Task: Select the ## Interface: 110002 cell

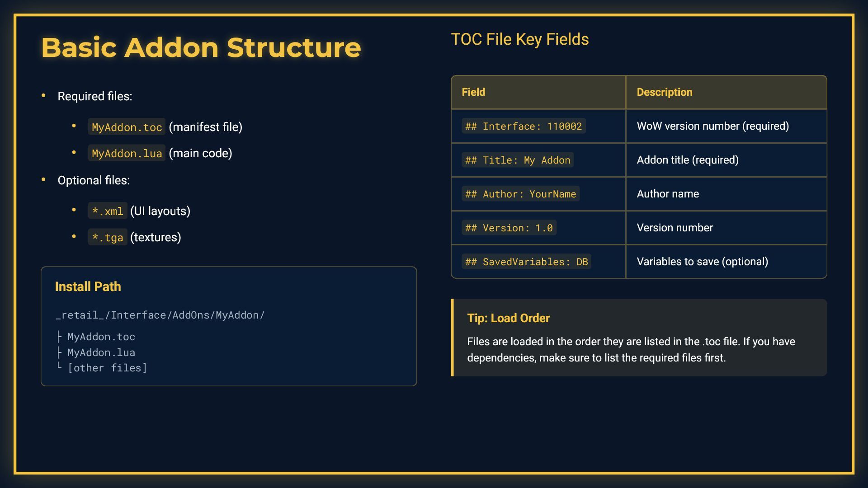Action: (538, 126)
